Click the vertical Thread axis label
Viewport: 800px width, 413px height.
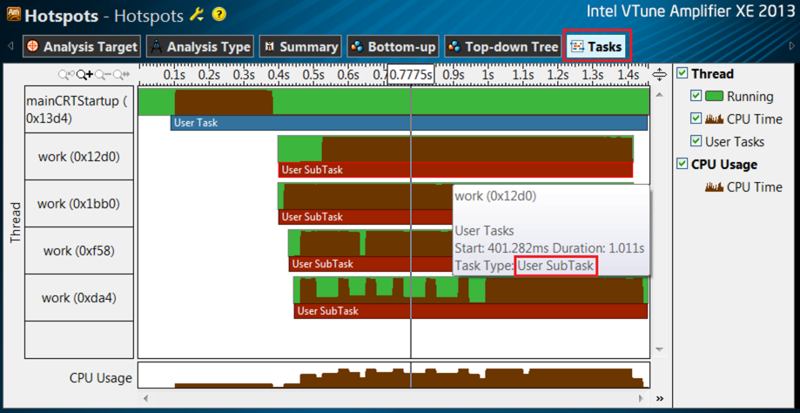[x=14, y=222]
